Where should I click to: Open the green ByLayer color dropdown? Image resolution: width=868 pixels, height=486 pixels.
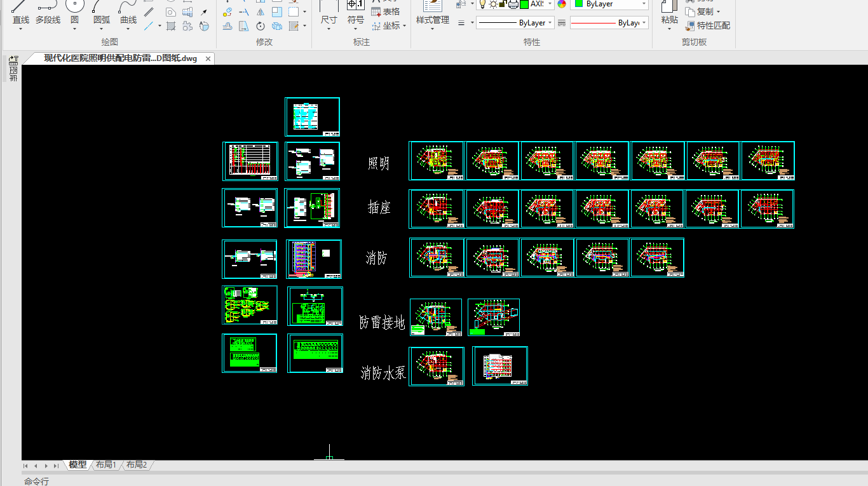point(644,4)
